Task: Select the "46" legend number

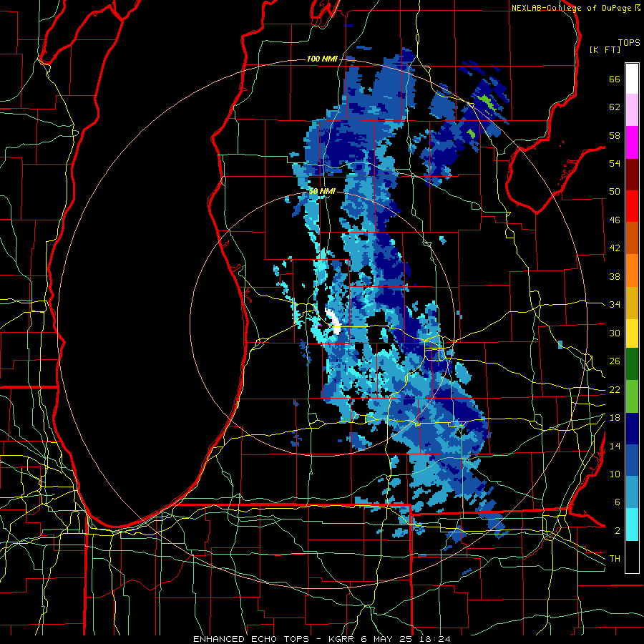Action: [615, 220]
